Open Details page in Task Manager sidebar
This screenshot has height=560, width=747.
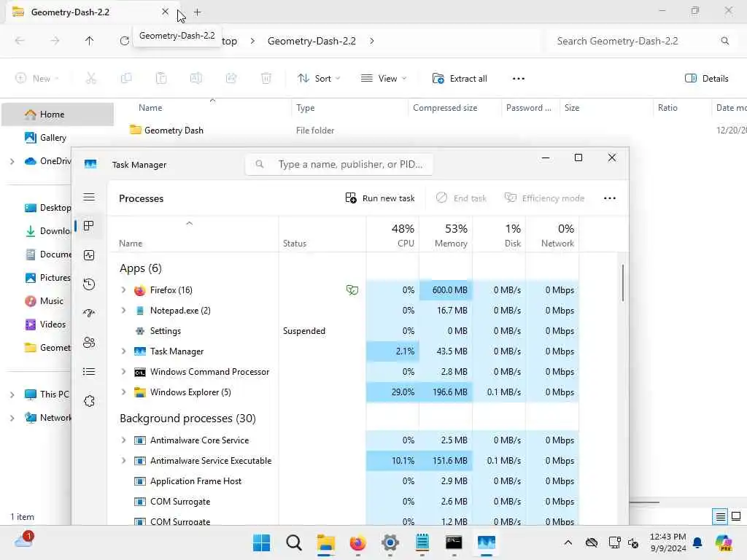pyautogui.click(x=89, y=371)
